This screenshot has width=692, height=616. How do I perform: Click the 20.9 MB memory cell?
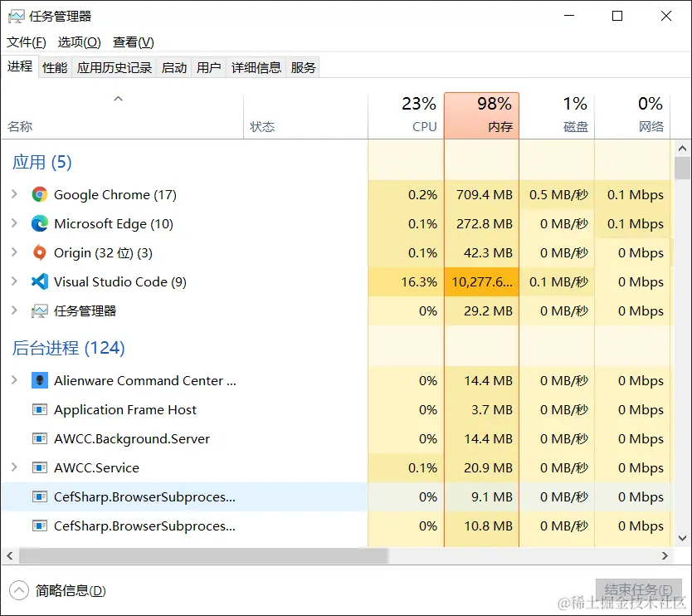(481, 467)
